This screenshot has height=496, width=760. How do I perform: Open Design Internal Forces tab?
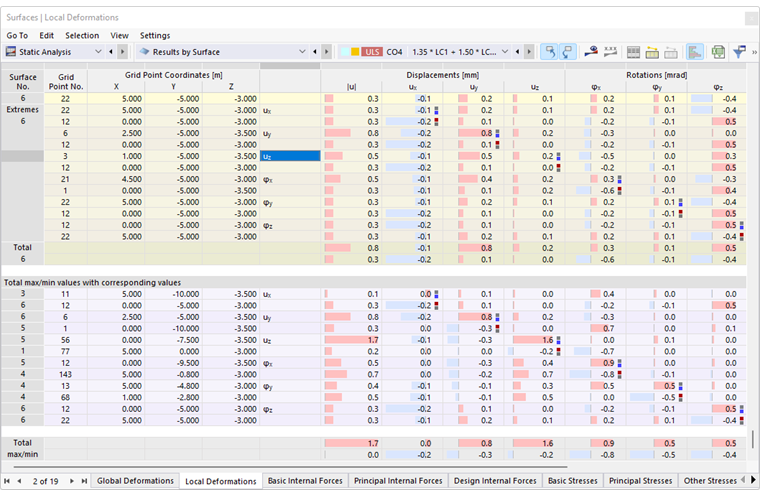[x=495, y=480]
